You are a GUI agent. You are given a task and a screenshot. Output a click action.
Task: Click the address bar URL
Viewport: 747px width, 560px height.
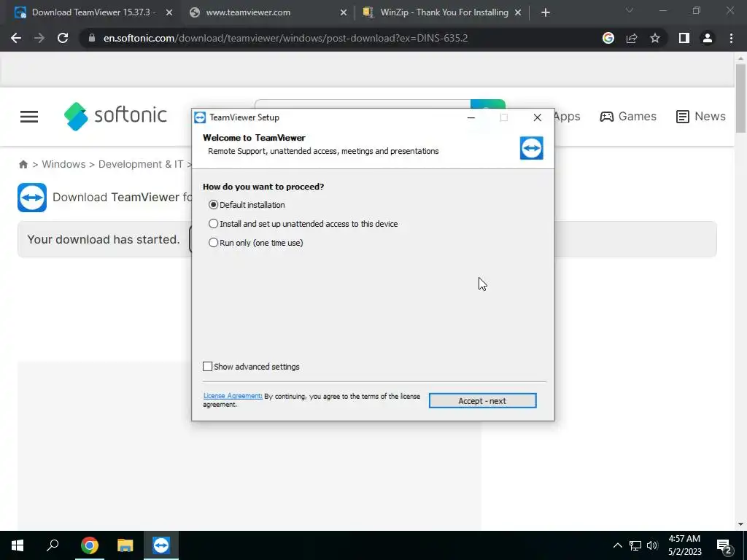pos(285,38)
